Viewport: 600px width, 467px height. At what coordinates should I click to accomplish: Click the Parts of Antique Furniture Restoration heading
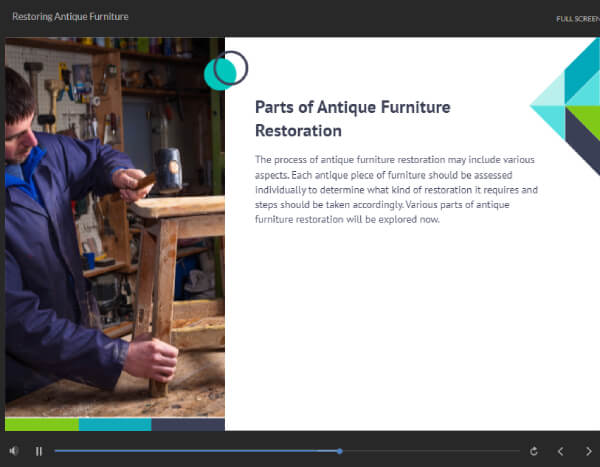(x=352, y=118)
